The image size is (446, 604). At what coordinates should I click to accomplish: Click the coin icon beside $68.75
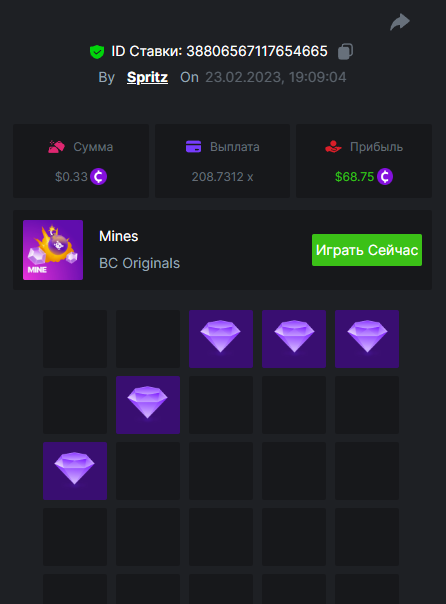pos(385,177)
